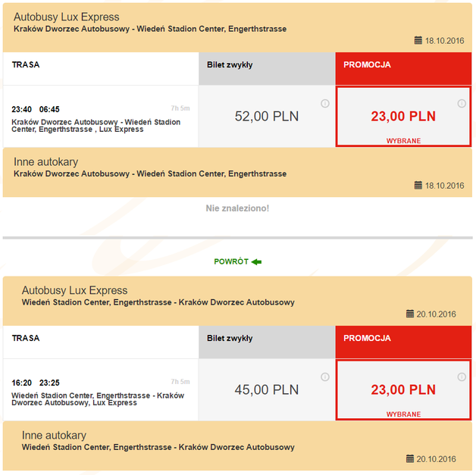Screen dimensions: 476x475
Task: Click info icon on return 23,00 PLN promo
Action: pyautogui.click(x=462, y=377)
